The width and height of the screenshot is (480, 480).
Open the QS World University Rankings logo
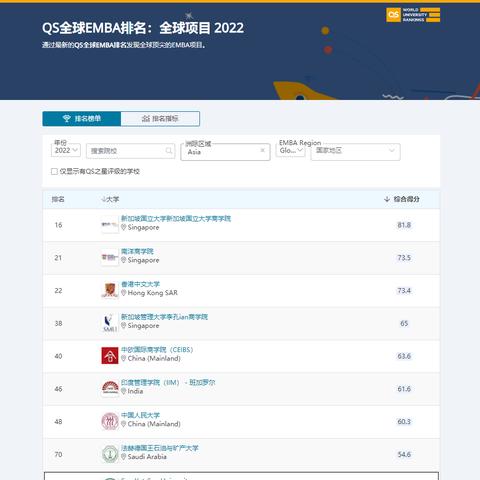click(413, 15)
